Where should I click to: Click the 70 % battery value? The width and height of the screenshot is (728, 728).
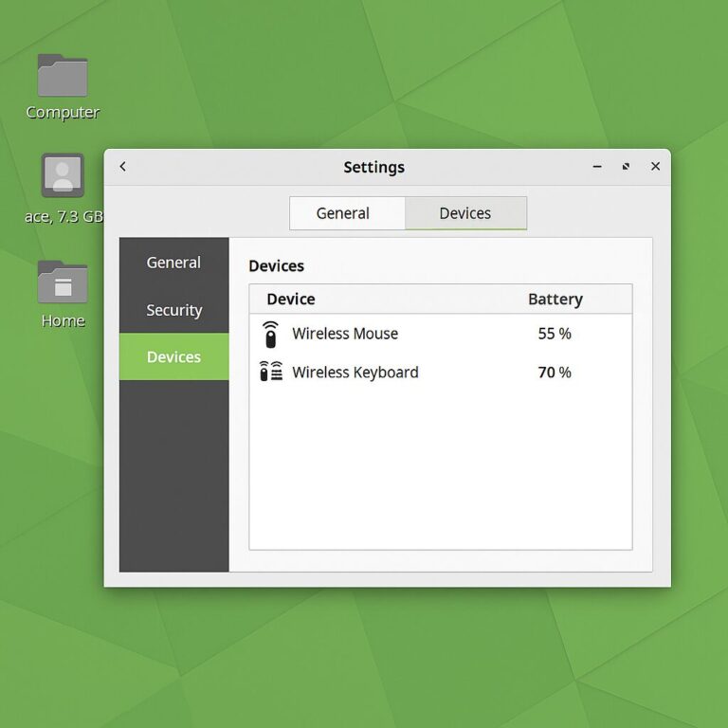pos(555,373)
